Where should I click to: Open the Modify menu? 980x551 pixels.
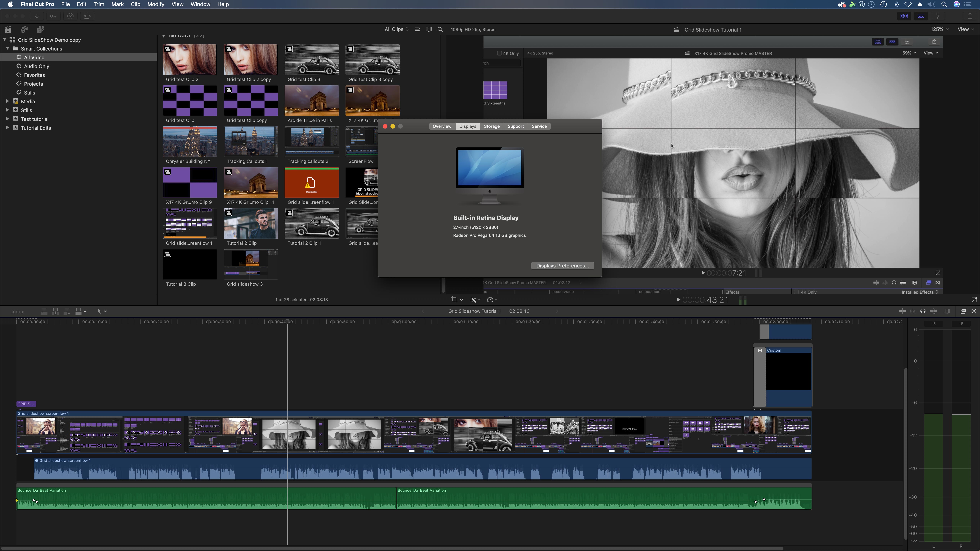[x=156, y=4]
